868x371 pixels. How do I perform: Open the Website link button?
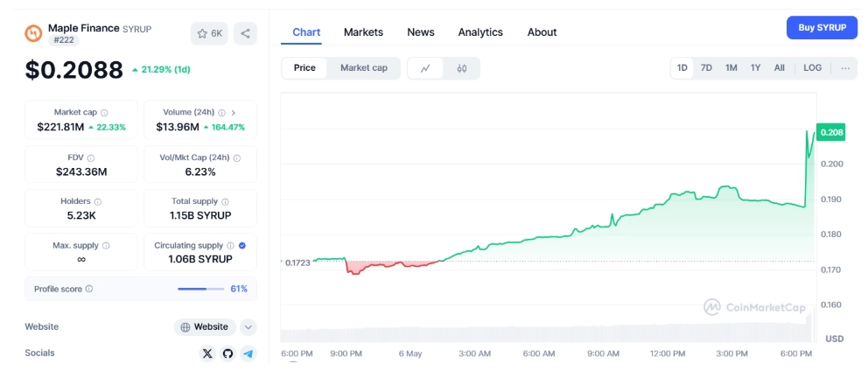coord(204,327)
